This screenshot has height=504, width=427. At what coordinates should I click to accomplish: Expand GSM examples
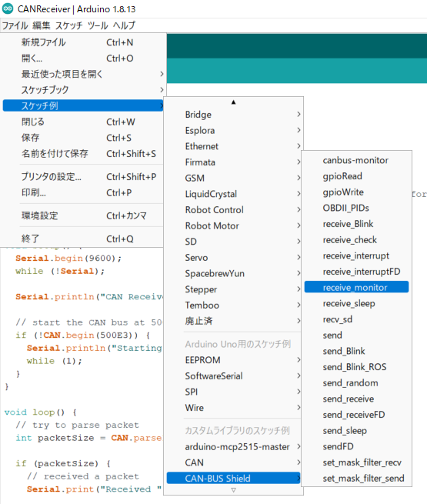tap(234, 178)
